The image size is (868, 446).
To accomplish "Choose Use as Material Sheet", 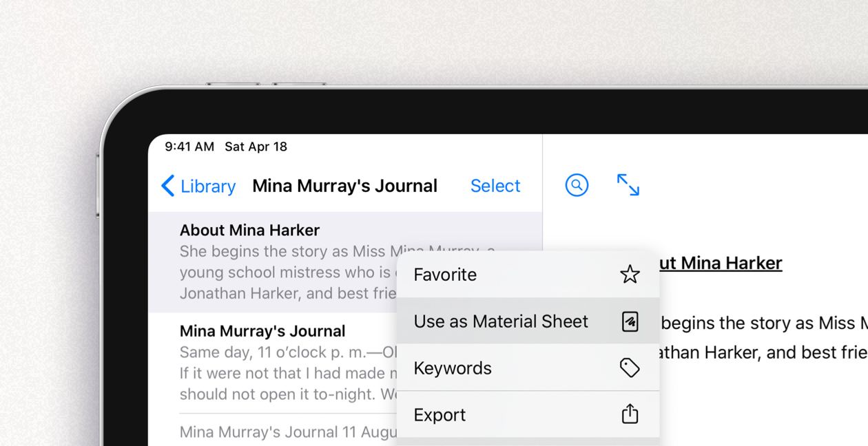I will pos(528,321).
